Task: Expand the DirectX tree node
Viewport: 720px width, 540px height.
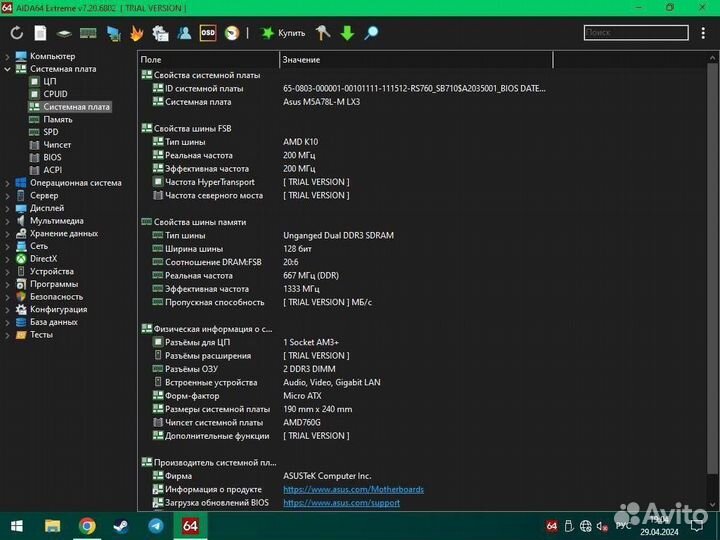Action: (x=7, y=259)
